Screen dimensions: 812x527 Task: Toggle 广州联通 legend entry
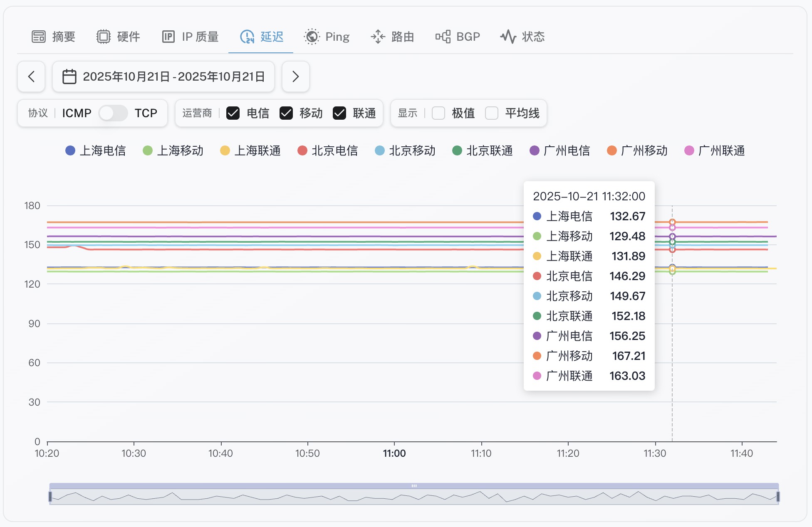click(x=715, y=150)
